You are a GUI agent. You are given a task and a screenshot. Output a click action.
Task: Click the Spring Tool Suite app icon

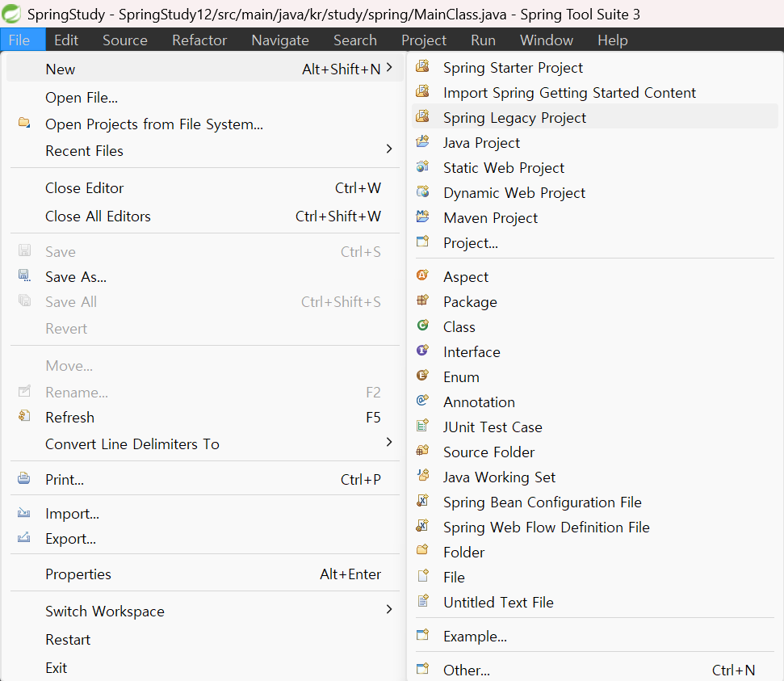11,14
